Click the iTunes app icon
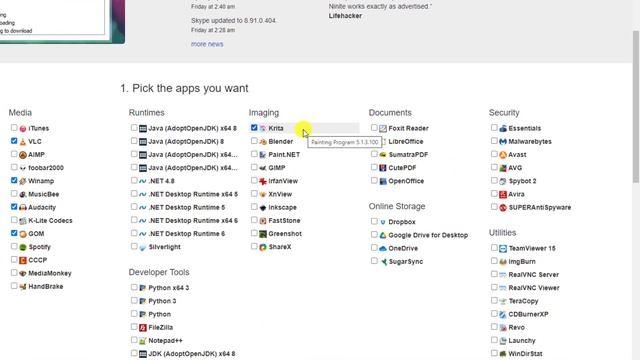640x360 pixels. (x=23, y=129)
